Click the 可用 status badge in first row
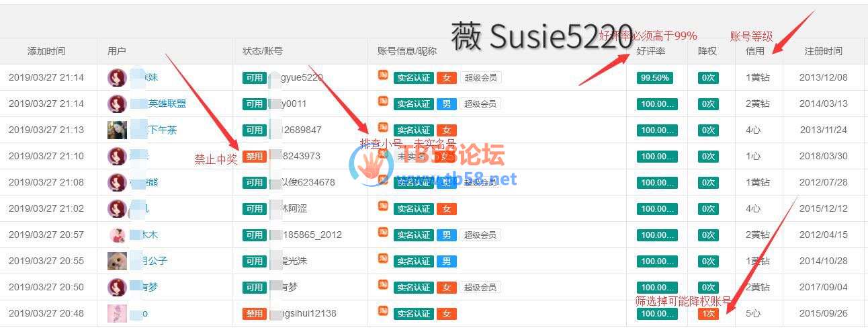Viewport: 868px width, 330px height. pos(254,77)
